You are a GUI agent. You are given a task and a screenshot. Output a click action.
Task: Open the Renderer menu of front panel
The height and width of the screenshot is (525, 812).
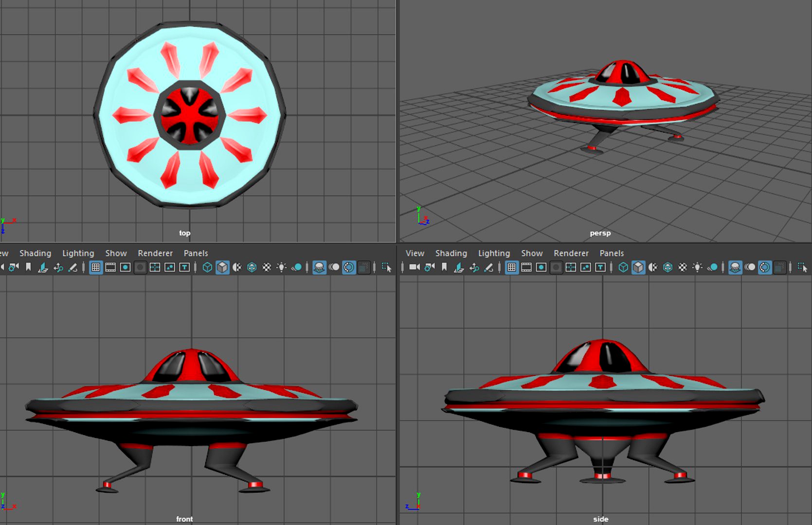(155, 253)
